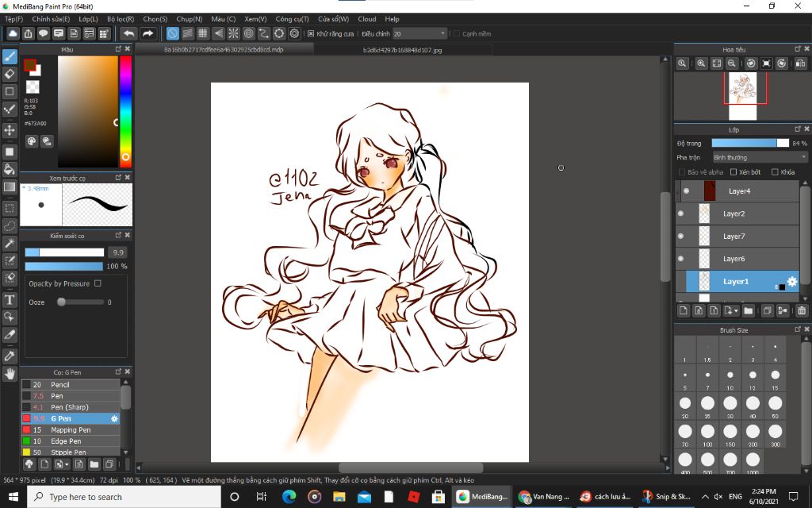Image resolution: width=812 pixels, height=508 pixels.
Task: Add a new layer folder
Action: point(748,310)
